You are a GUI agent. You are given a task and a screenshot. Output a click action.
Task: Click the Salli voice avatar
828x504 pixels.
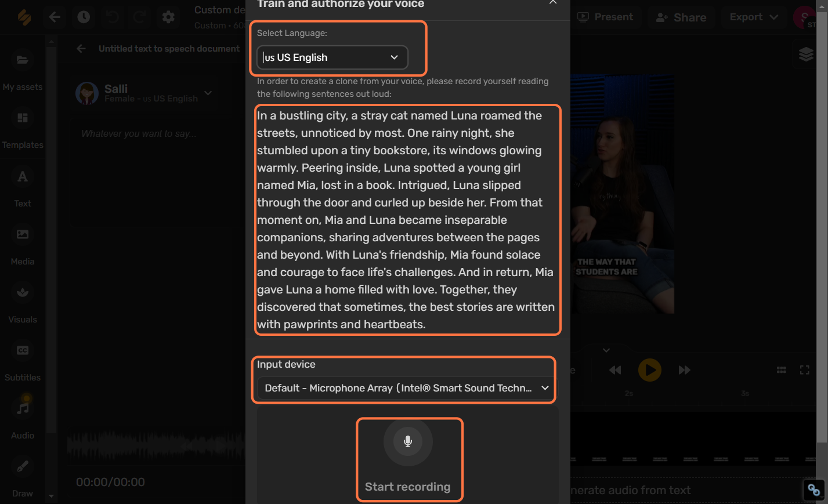tap(87, 93)
